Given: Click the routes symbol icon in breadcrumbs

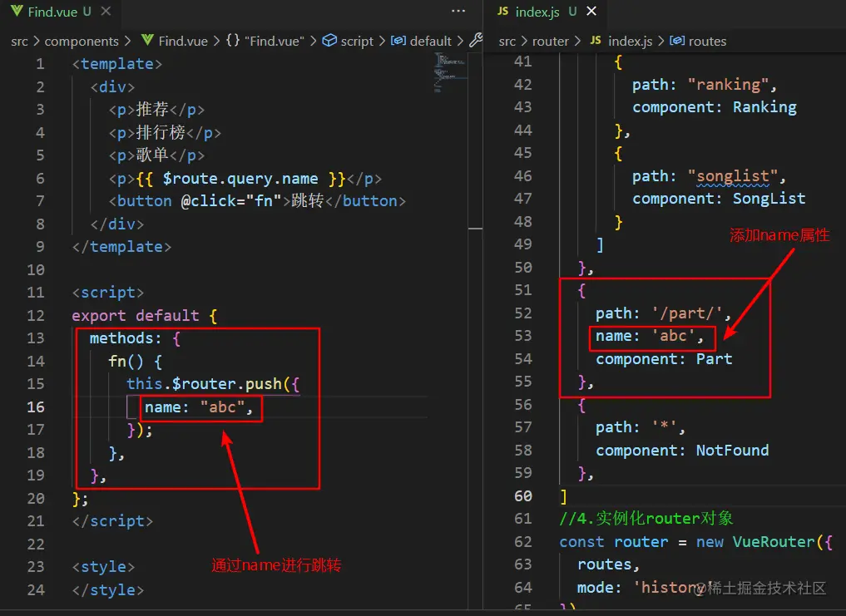Looking at the screenshot, I should tap(677, 41).
